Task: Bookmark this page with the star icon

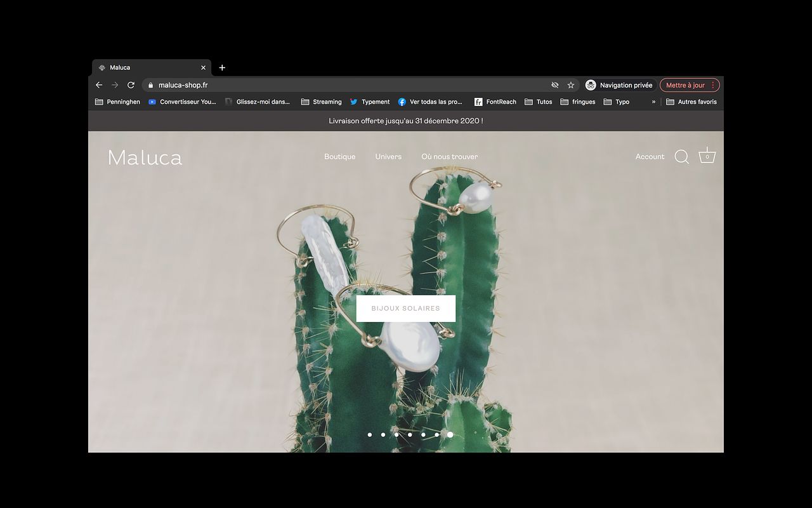Action: point(571,85)
